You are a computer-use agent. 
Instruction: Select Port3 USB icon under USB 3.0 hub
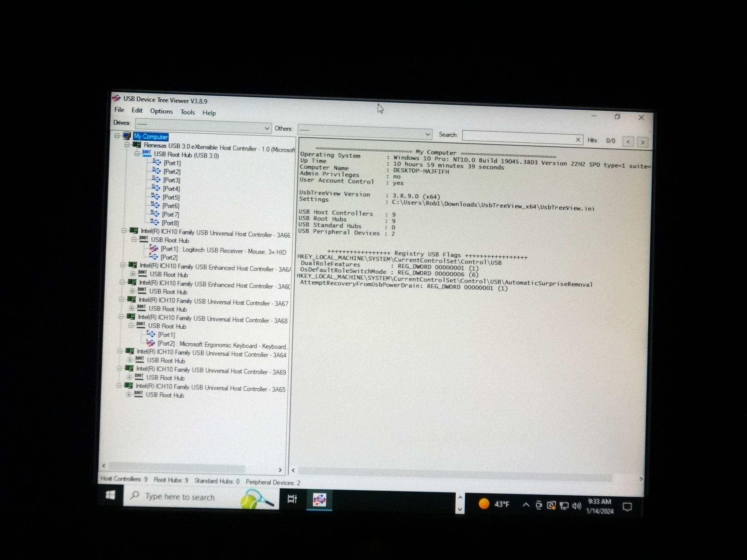coord(156,179)
